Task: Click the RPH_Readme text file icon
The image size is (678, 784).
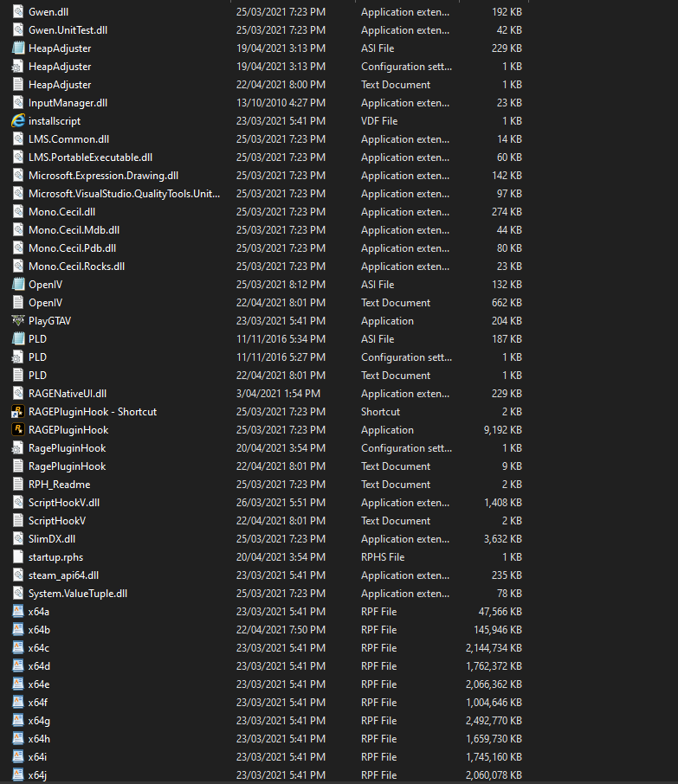Action: coord(18,485)
